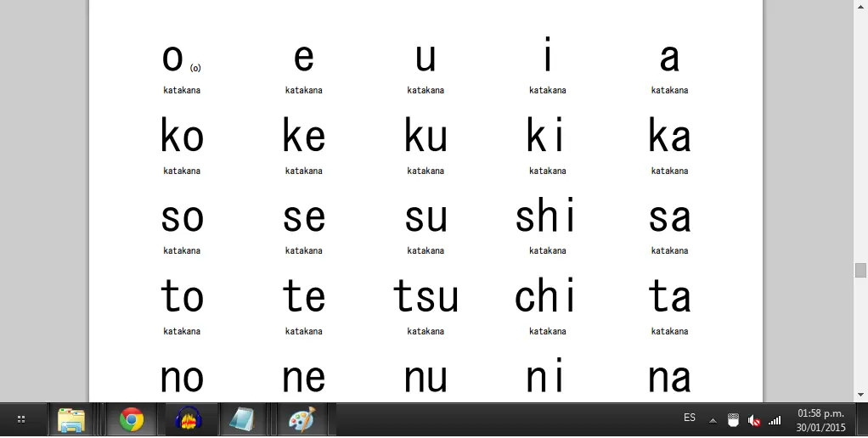Click the syllable "chi"
Viewport: 868px width, 438px height.
tap(545, 295)
